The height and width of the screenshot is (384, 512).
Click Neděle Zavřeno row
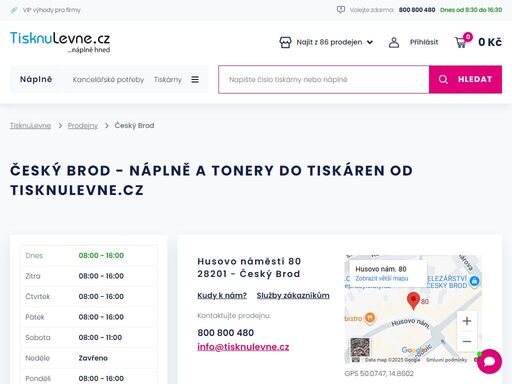click(89, 358)
